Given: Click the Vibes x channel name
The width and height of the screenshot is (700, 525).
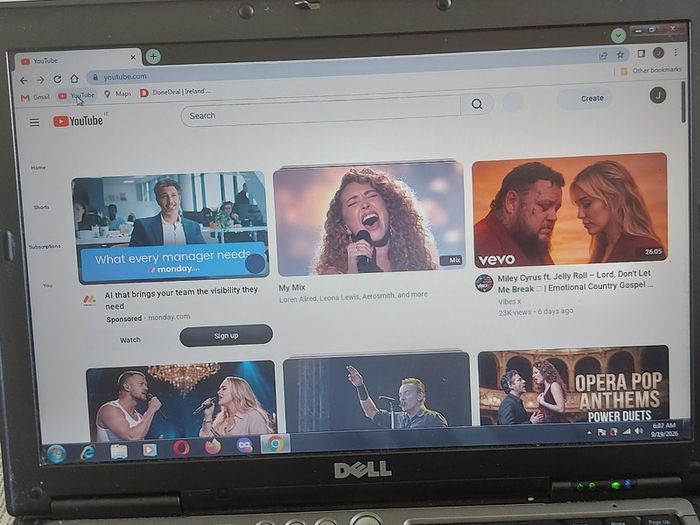Looking at the screenshot, I should [x=509, y=301].
